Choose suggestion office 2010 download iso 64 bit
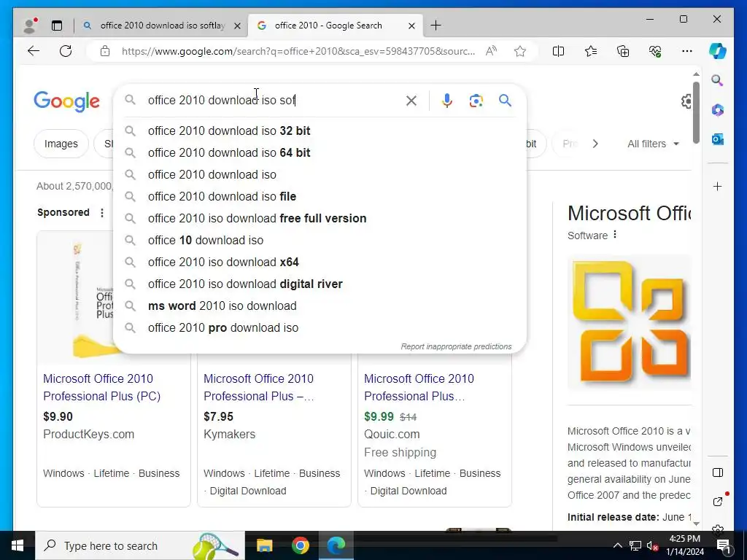The width and height of the screenshot is (747, 560). (320, 153)
